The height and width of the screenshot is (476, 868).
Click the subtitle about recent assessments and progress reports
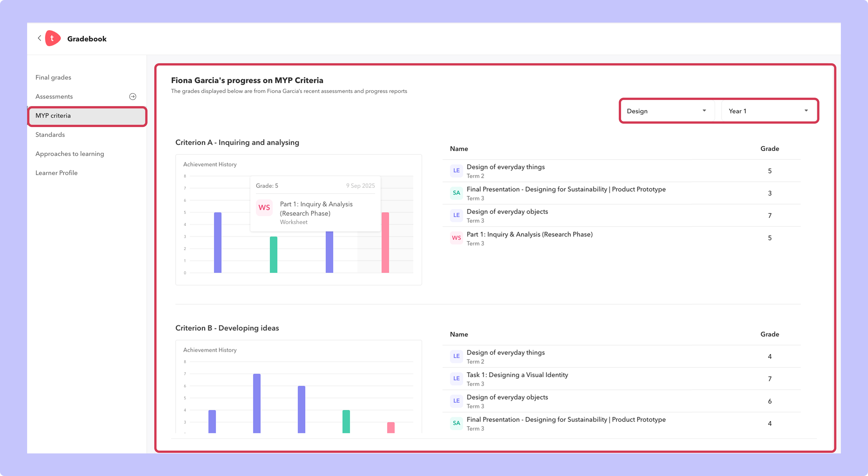[289, 91]
